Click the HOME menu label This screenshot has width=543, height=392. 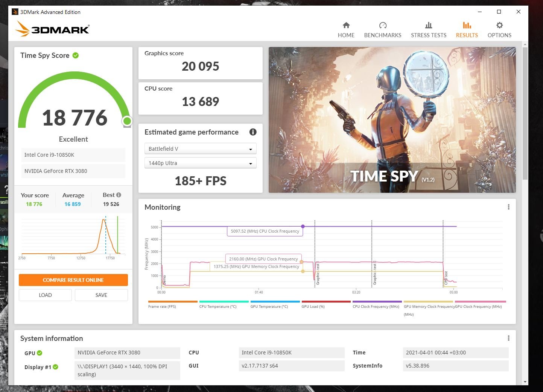click(346, 35)
